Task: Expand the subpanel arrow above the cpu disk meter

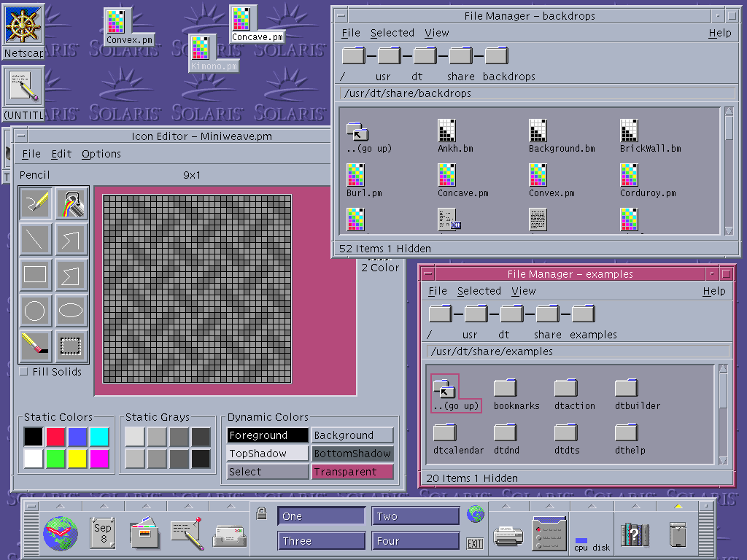Action: tap(592, 506)
